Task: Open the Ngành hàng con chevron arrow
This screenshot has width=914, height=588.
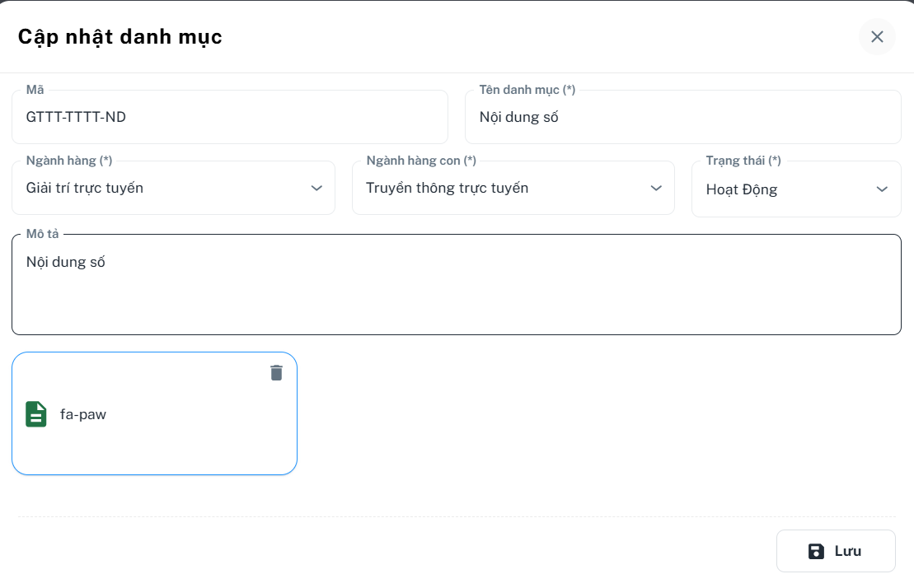Action: click(656, 189)
